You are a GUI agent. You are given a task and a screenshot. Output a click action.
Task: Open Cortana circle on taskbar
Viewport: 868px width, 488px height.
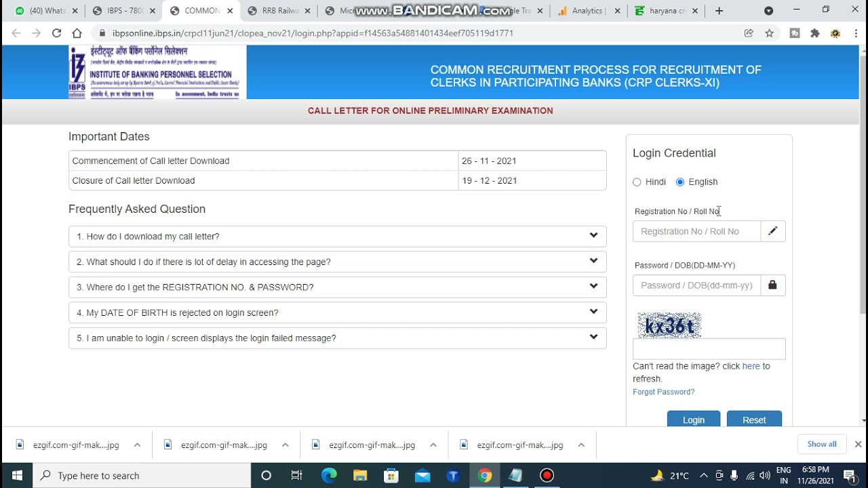(266, 475)
